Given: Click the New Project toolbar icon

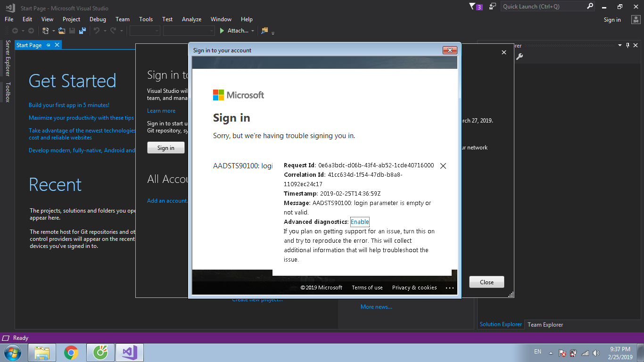Looking at the screenshot, I should [46, 31].
